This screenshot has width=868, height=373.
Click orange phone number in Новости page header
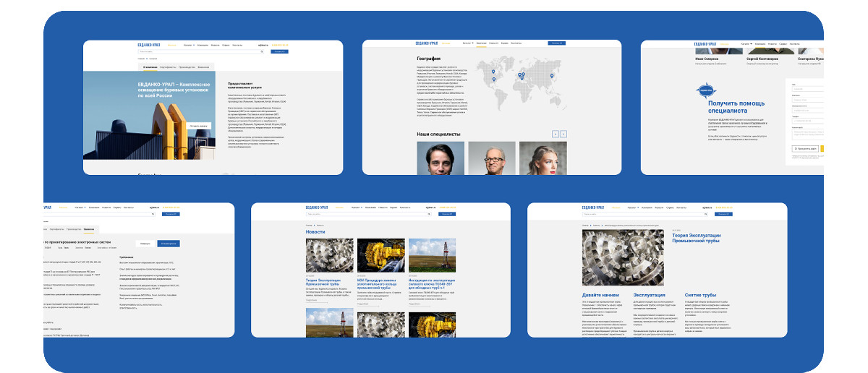point(448,207)
